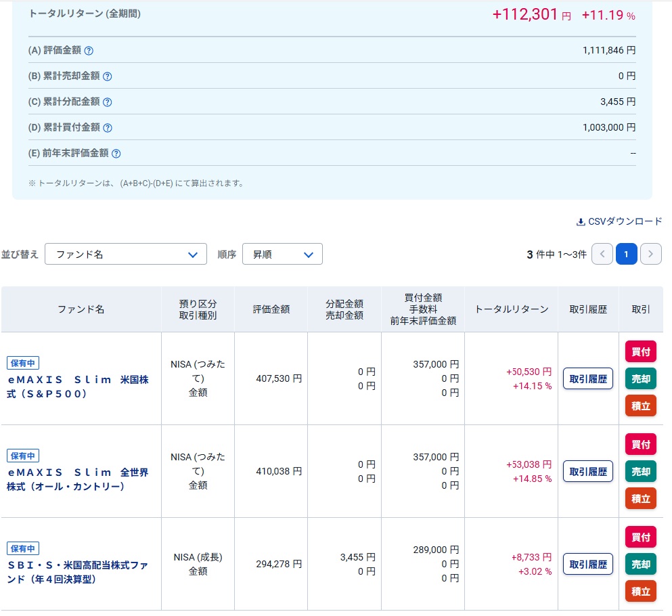This screenshot has width=672, height=616.
Task: Open eMAXIS Slim 米国株式 (S&P500) fund
Action: pos(78,387)
